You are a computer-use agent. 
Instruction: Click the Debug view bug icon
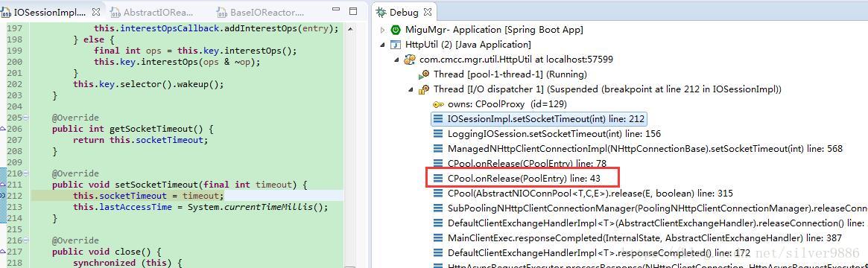pyautogui.click(x=381, y=12)
